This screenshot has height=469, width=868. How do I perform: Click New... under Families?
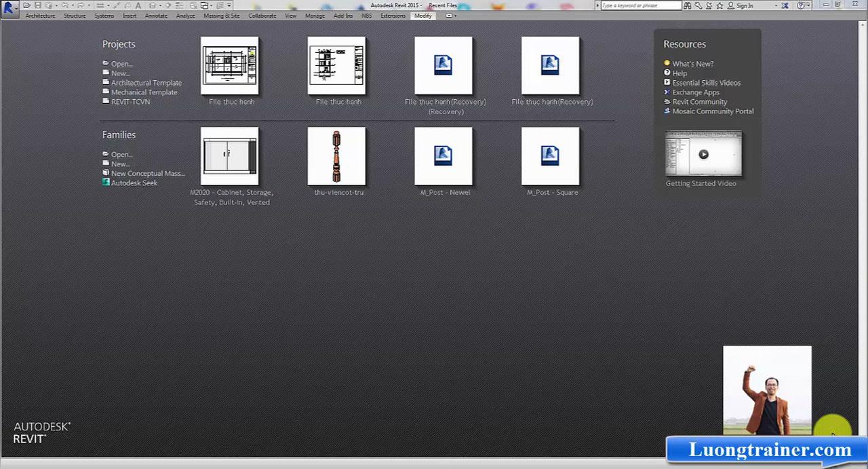(x=120, y=164)
